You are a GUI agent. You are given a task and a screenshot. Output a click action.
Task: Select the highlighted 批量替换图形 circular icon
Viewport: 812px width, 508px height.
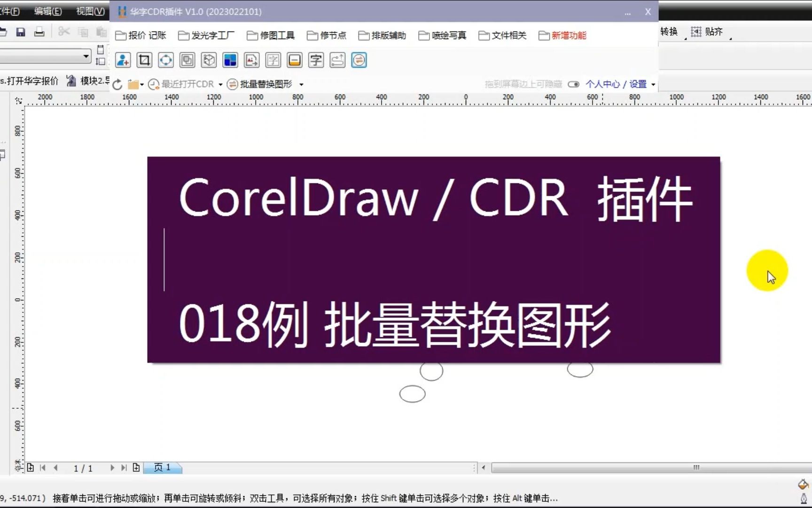coord(359,60)
